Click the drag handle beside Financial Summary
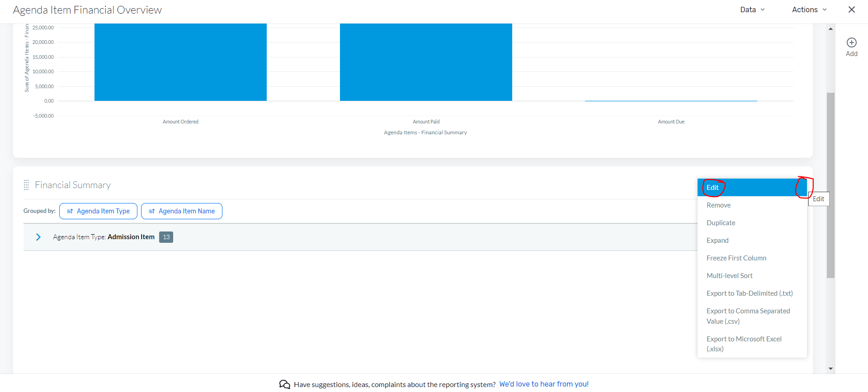The width and height of the screenshot is (868, 392). [x=26, y=185]
